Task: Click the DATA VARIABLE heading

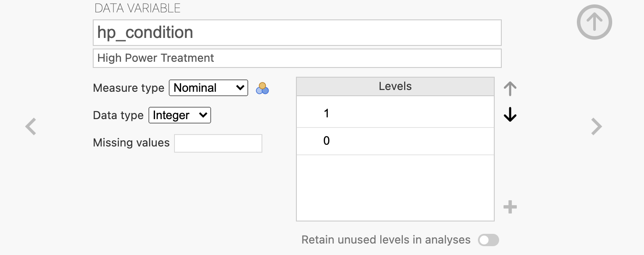Action: 137,8
